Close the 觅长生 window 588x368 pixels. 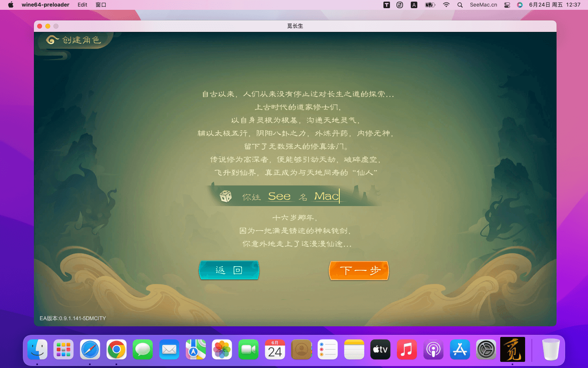click(40, 26)
